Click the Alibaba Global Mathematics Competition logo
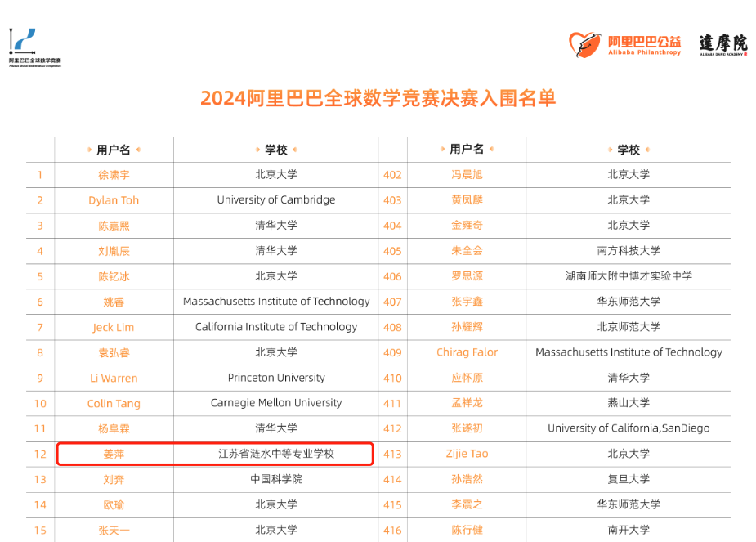756x542 pixels. (34, 47)
